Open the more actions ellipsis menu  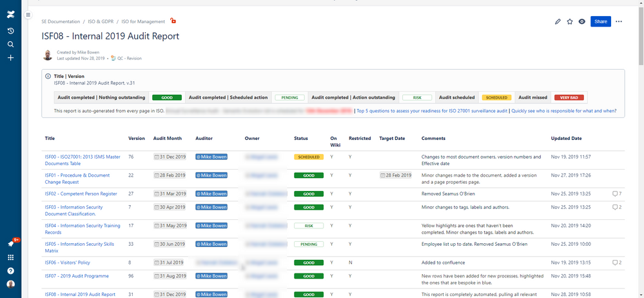pos(618,22)
